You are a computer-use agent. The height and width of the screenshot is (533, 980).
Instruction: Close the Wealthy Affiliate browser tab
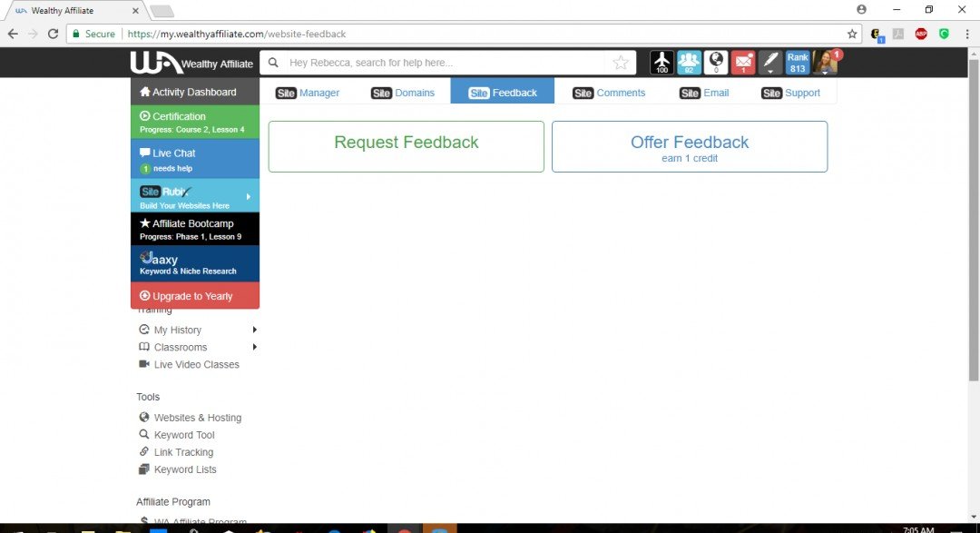pos(135,11)
